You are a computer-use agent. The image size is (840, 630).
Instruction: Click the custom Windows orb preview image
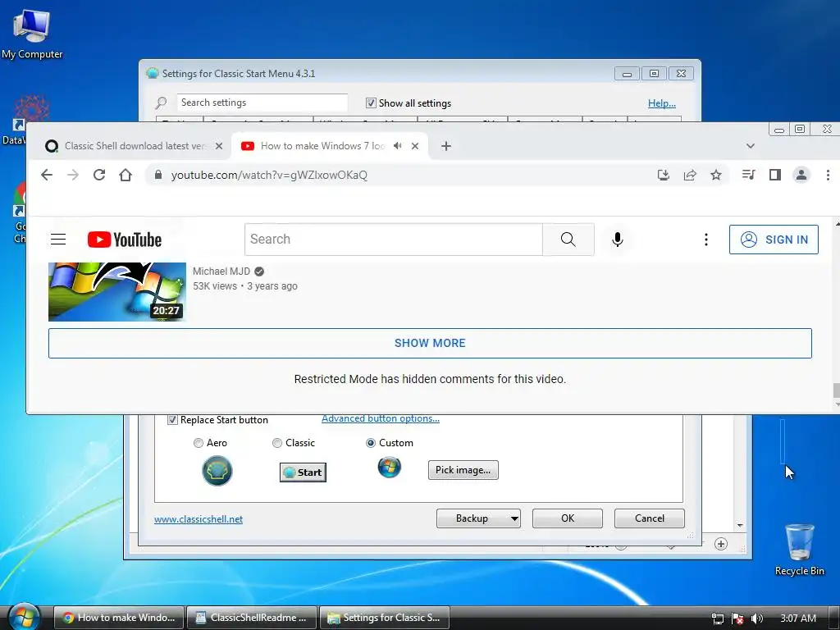(390, 468)
